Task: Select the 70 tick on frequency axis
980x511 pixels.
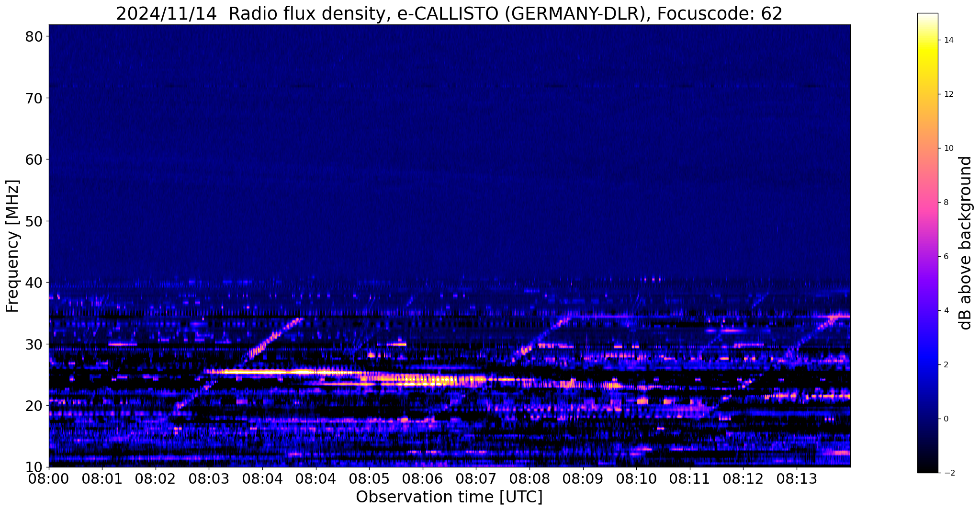Action: pyautogui.click(x=34, y=98)
